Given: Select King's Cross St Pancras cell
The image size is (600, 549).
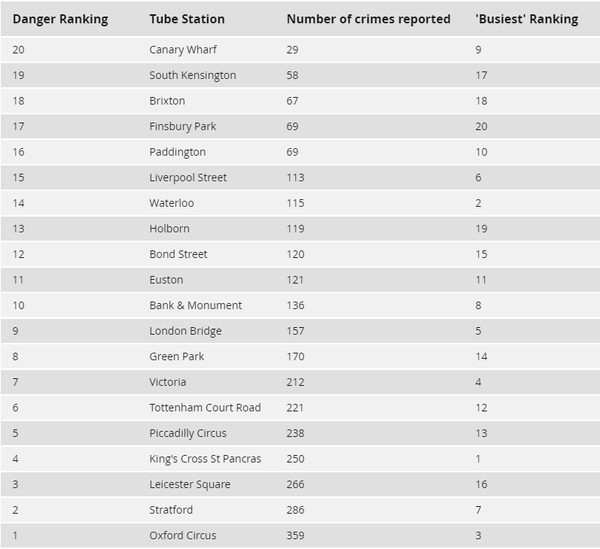Looking at the screenshot, I should (205, 459).
